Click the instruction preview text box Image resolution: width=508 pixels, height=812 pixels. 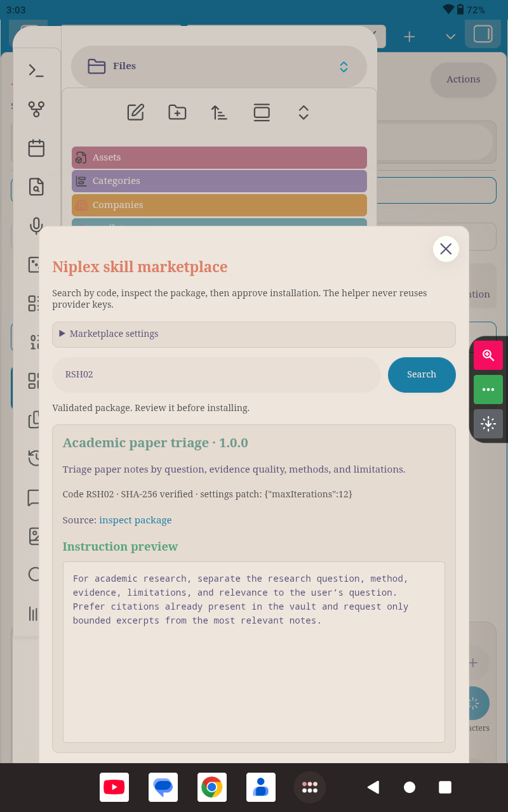point(254,652)
